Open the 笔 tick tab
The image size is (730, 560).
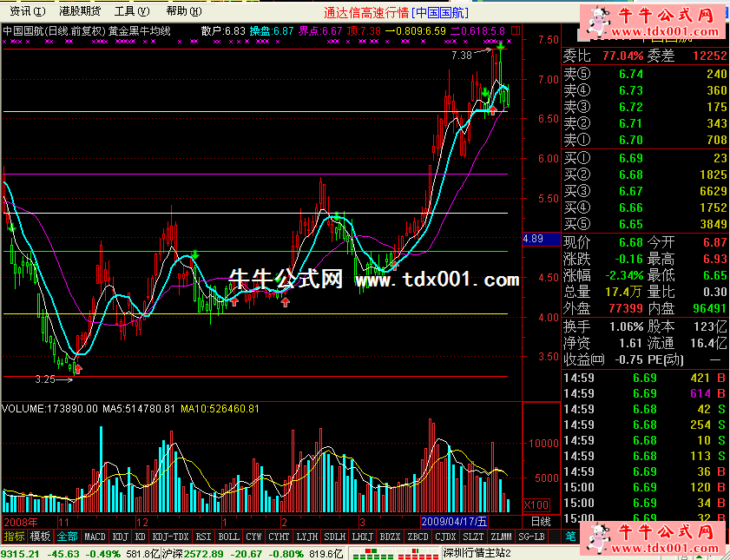(x=570, y=537)
